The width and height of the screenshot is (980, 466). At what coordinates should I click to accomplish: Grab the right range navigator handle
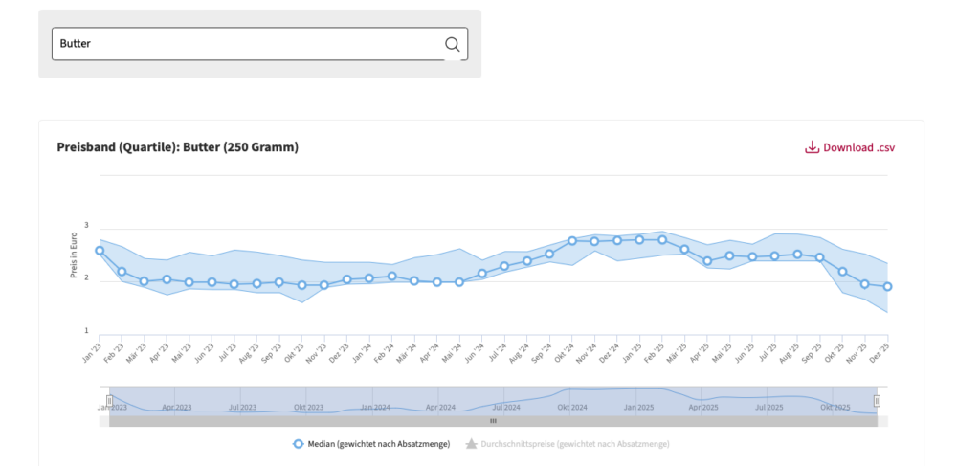[877, 401]
